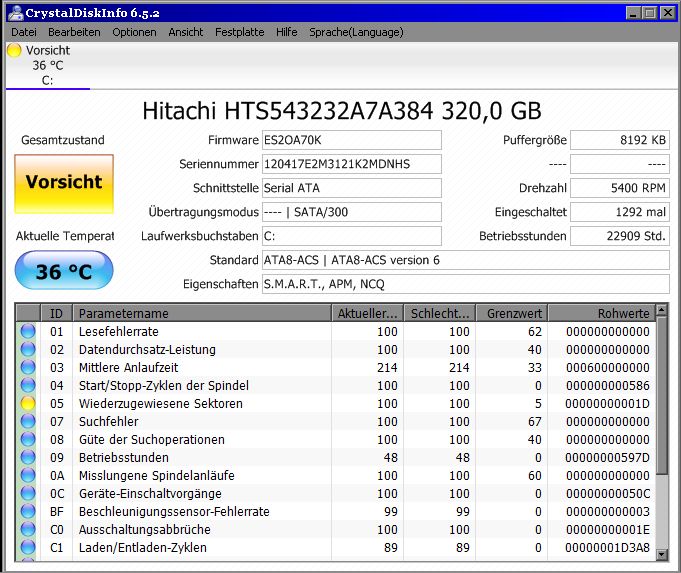Image resolution: width=681 pixels, height=573 pixels.
Task: Open the Optionen menu
Action: pyautogui.click(x=134, y=32)
